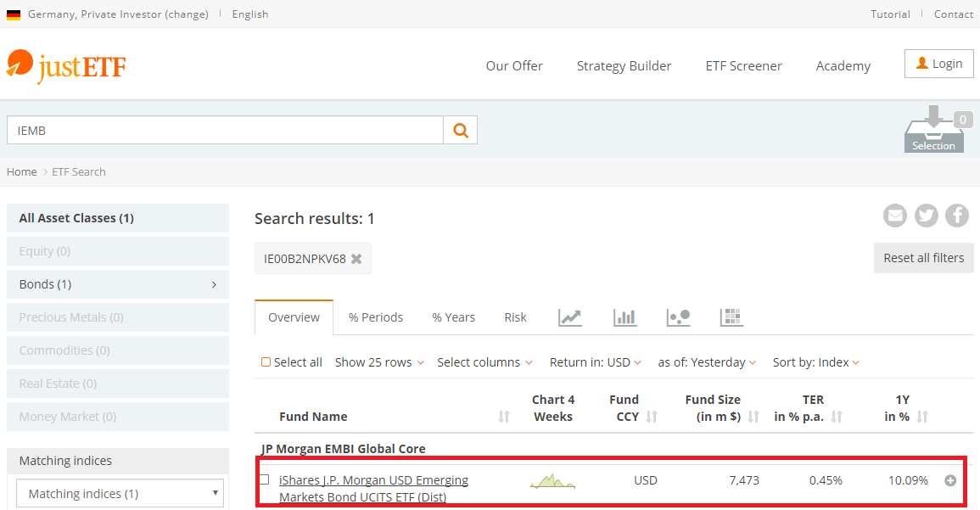Click Reset all filters button

(924, 257)
